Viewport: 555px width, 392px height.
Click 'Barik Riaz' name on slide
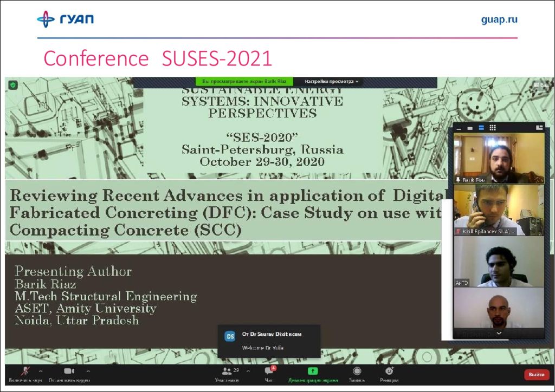46,284
